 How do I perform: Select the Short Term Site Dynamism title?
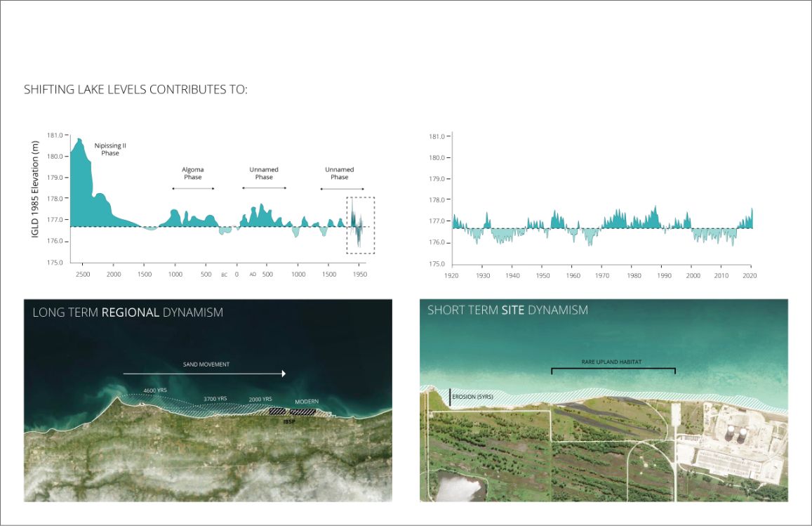(507, 310)
